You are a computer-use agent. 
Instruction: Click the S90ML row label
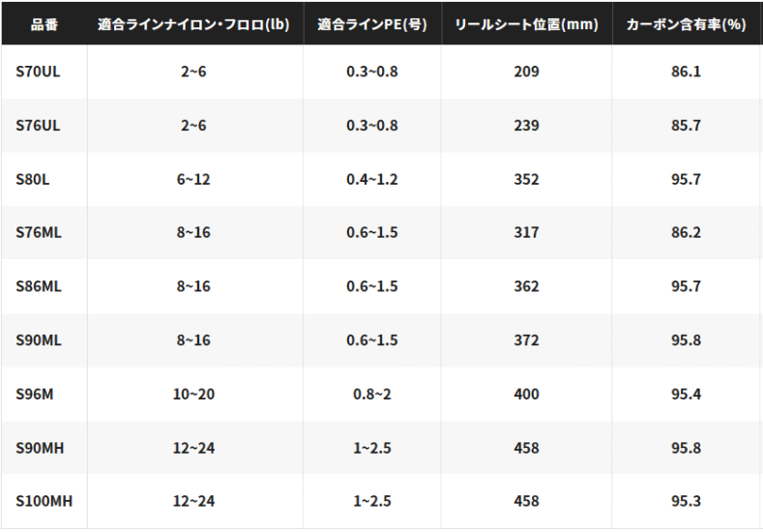coord(39,340)
